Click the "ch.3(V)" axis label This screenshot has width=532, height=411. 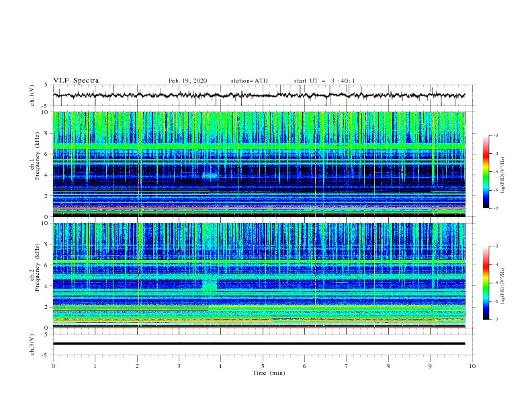tap(32, 345)
